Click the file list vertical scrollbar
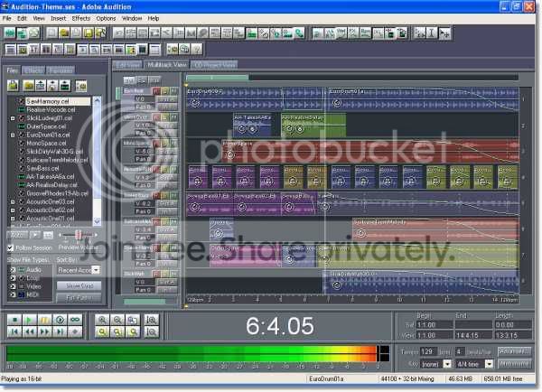 98,161
